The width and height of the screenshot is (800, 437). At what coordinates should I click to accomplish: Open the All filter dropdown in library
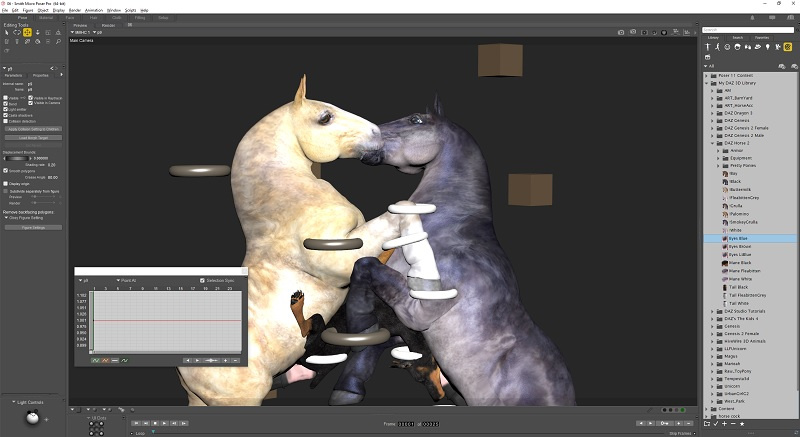point(709,66)
